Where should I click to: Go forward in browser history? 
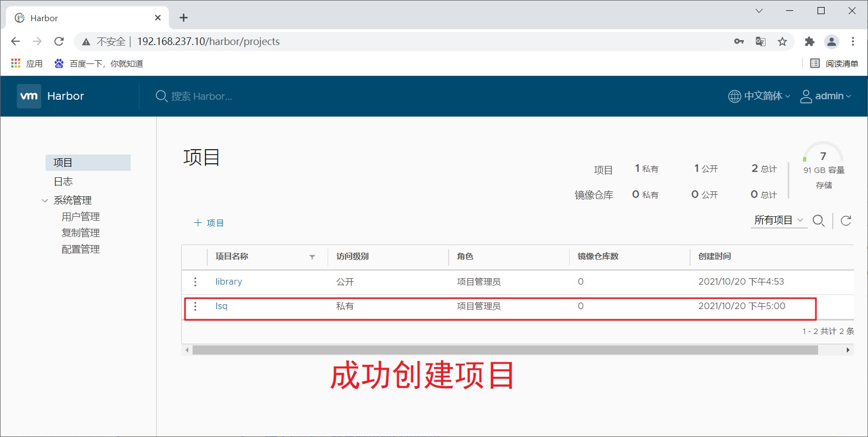pyautogui.click(x=37, y=41)
